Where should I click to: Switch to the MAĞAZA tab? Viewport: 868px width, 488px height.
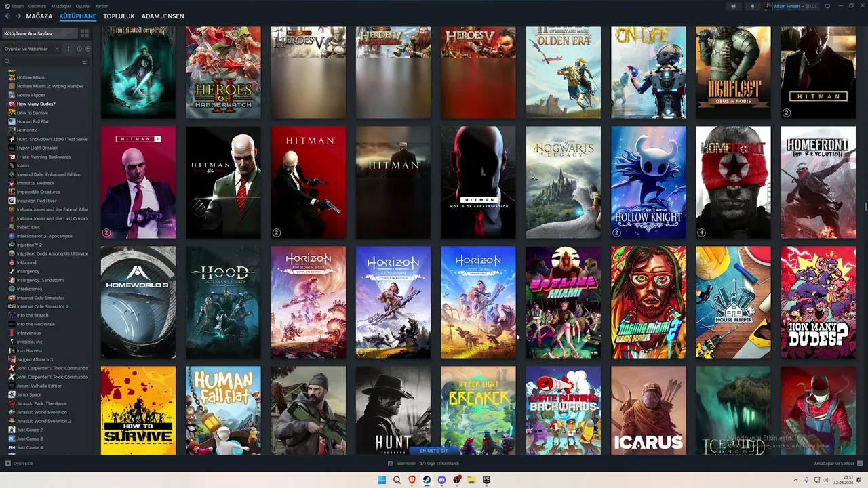coord(39,16)
